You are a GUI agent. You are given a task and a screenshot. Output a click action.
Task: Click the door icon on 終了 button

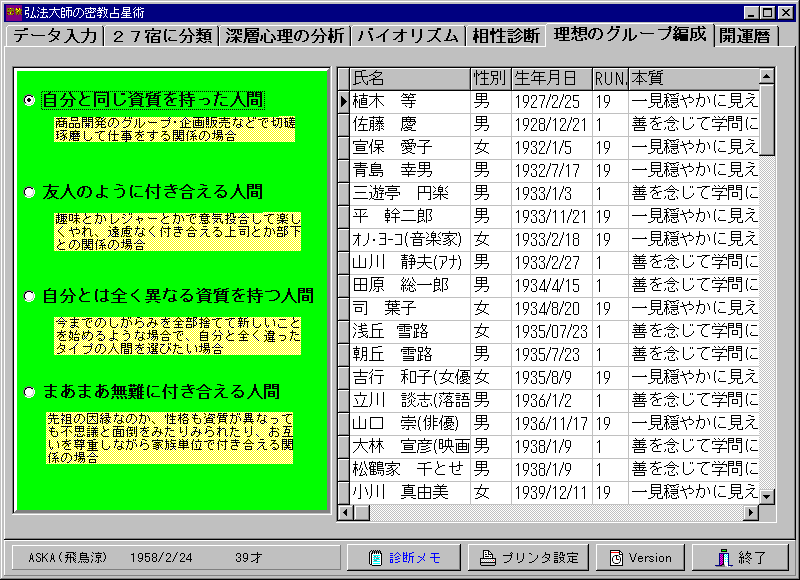pyautogui.click(x=723, y=558)
